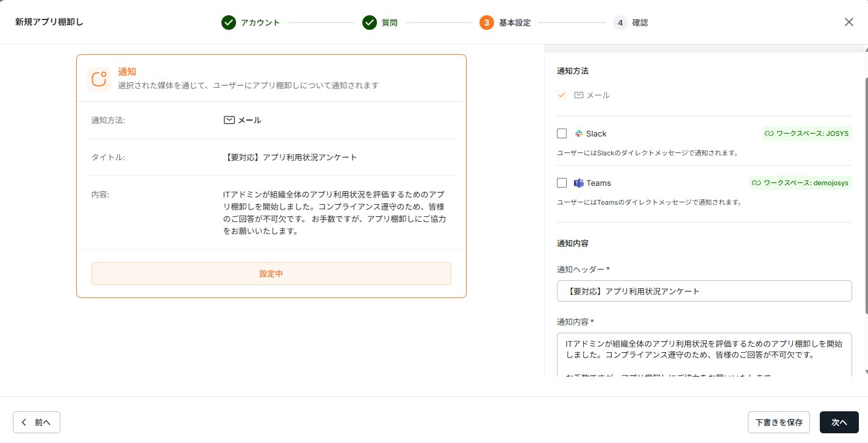
Task: Click the 設定中 status bar
Action: coord(271,274)
